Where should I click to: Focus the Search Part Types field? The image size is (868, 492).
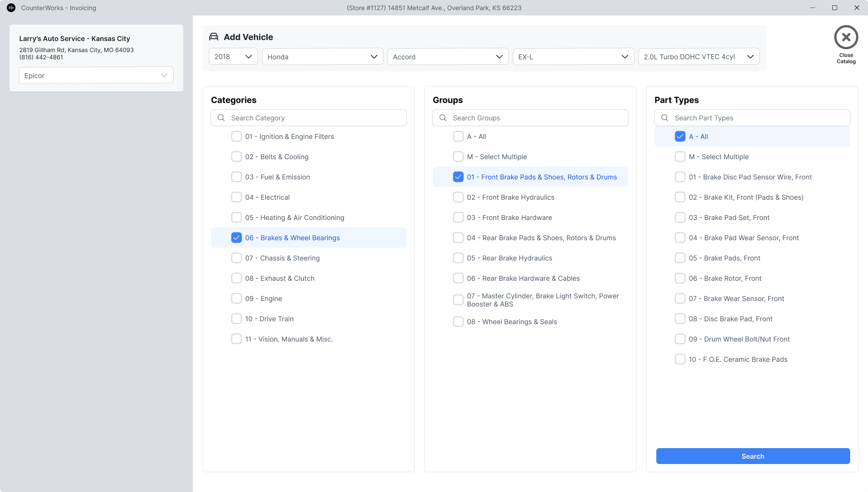coord(757,118)
